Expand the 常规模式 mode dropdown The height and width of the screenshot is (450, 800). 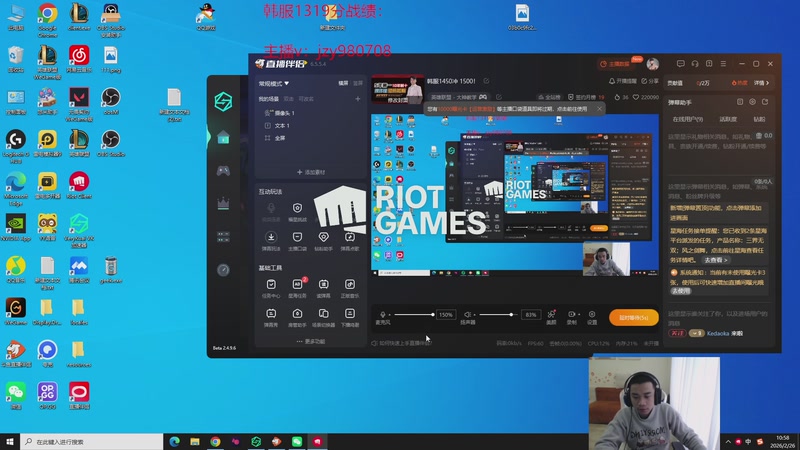point(274,83)
